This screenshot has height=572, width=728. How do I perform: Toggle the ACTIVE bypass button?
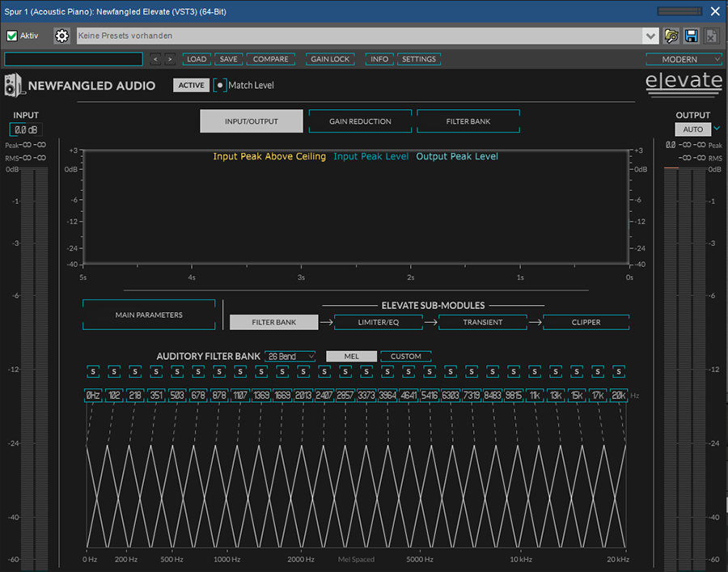[x=191, y=86]
